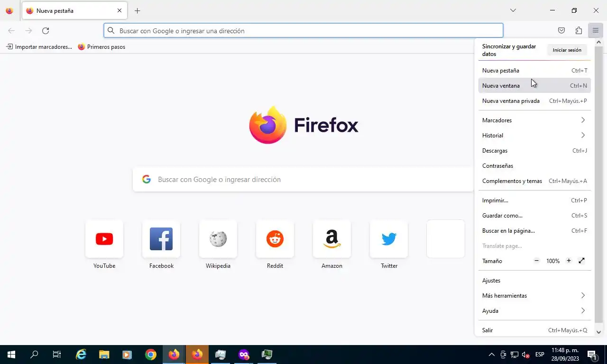Click Importar marcadores bookmark toolbar item

pyautogui.click(x=39, y=47)
